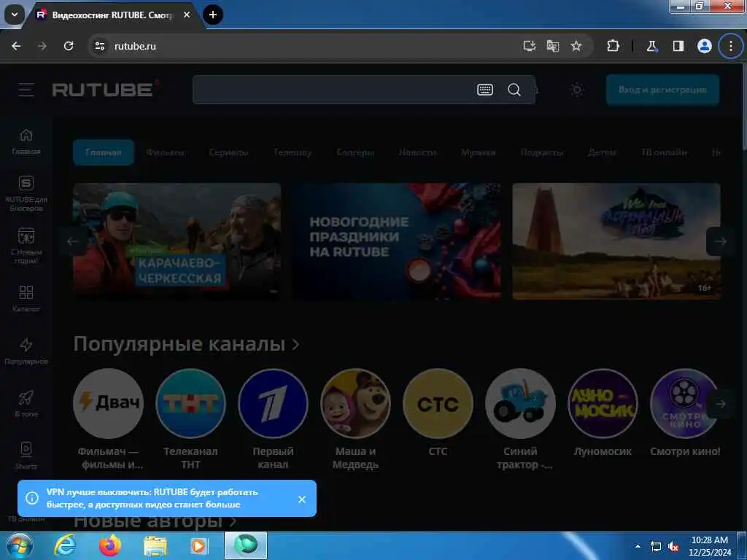This screenshot has width=747, height=560.
Task: Open the Chrome profile avatar
Action: pos(704,46)
